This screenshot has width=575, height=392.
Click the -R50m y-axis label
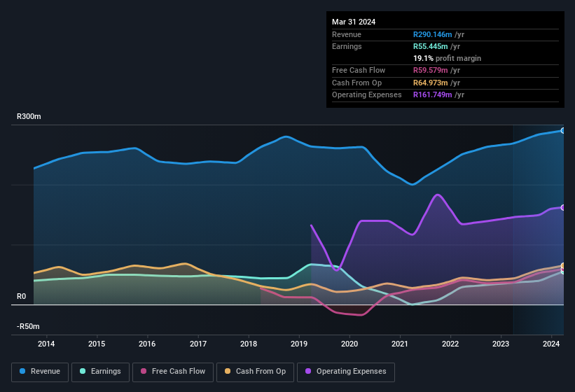(29, 327)
